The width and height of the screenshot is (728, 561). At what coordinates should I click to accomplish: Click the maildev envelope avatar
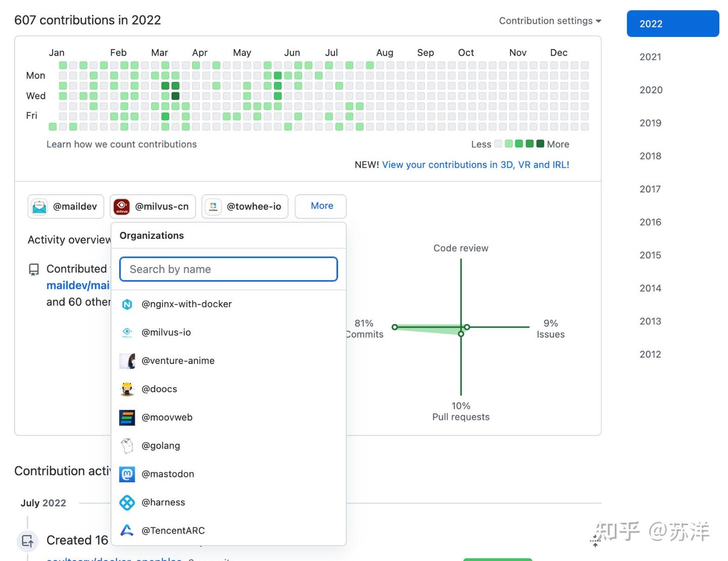click(x=39, y=207)
